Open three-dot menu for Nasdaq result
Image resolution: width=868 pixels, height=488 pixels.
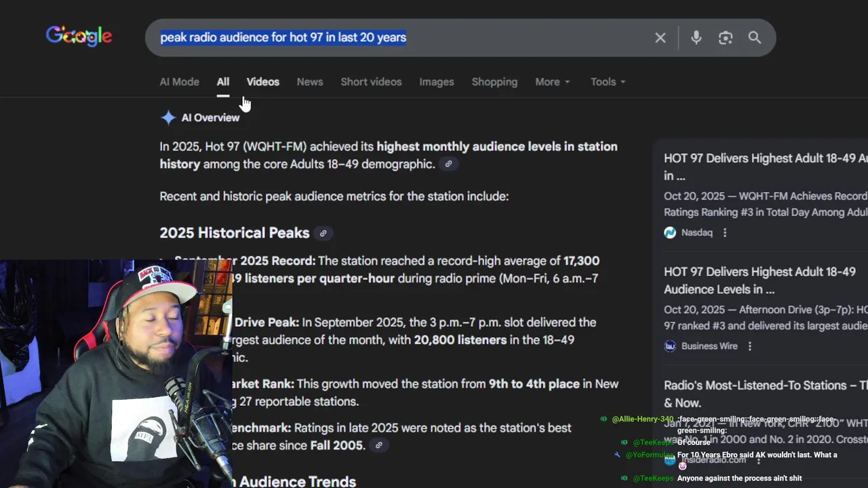pyautogui.click(x=725, y=232)
